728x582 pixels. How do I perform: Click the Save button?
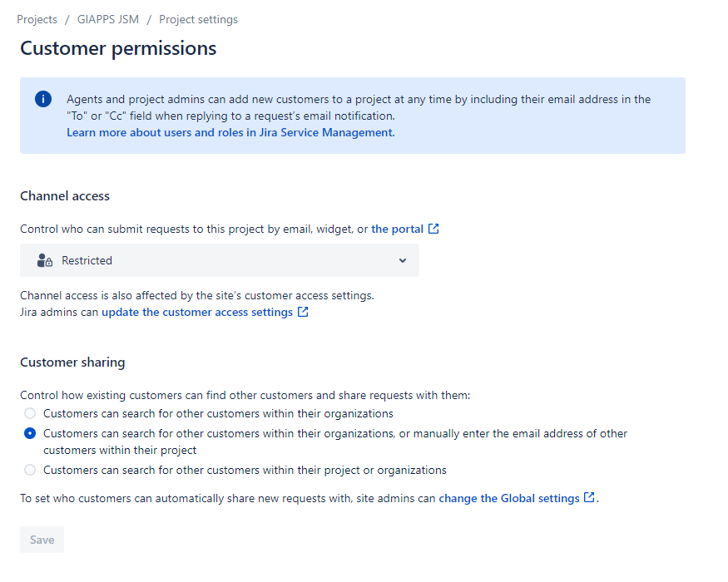click(x=42, y=540)
